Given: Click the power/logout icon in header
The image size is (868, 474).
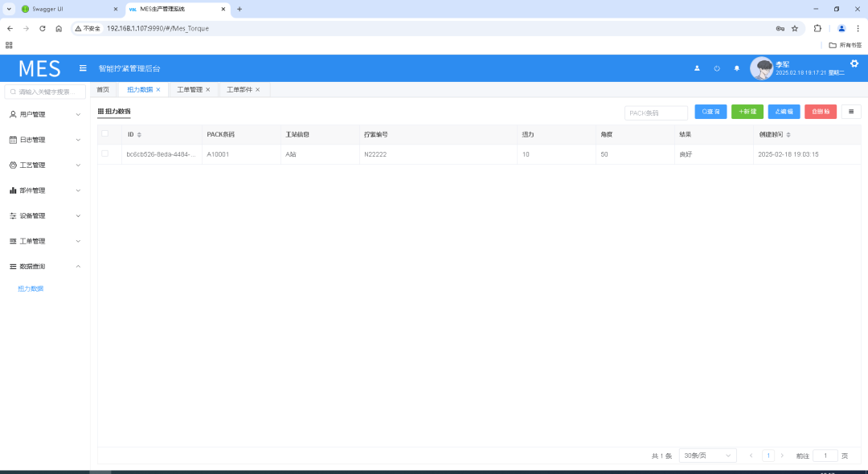Looking at the screenshot, I should pos(717,68).
